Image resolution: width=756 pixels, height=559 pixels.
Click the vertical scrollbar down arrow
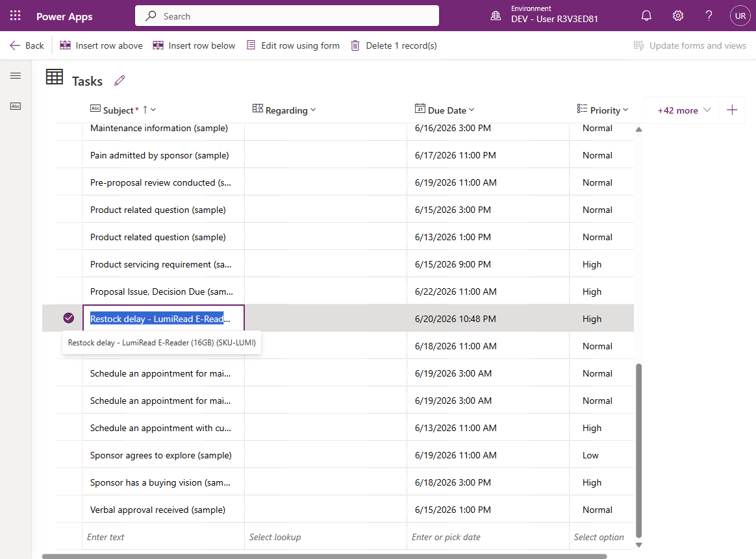[x=639, y=545]
